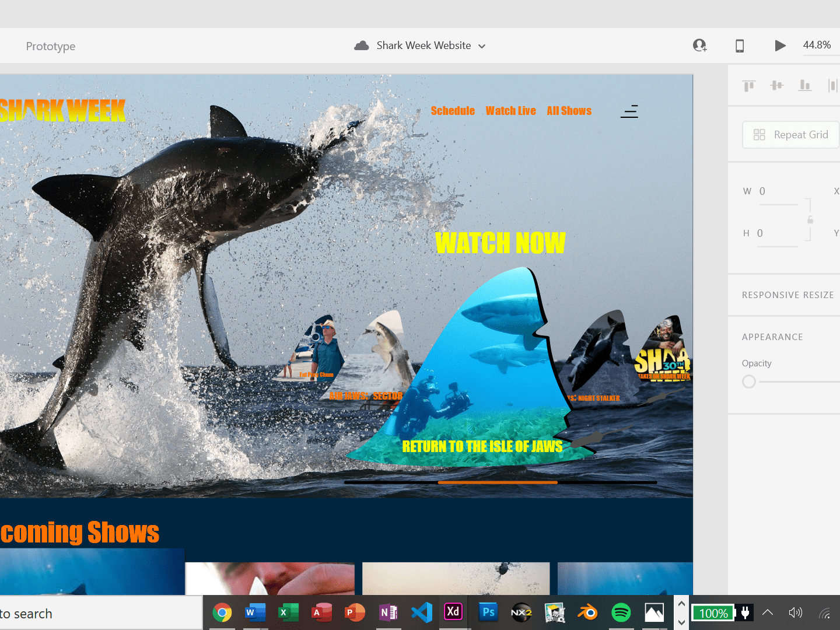Image resolution: width=840 pixels, height=630 pixels.
Task: Start the desktop preview play button
Action: (x=780, y=45)
